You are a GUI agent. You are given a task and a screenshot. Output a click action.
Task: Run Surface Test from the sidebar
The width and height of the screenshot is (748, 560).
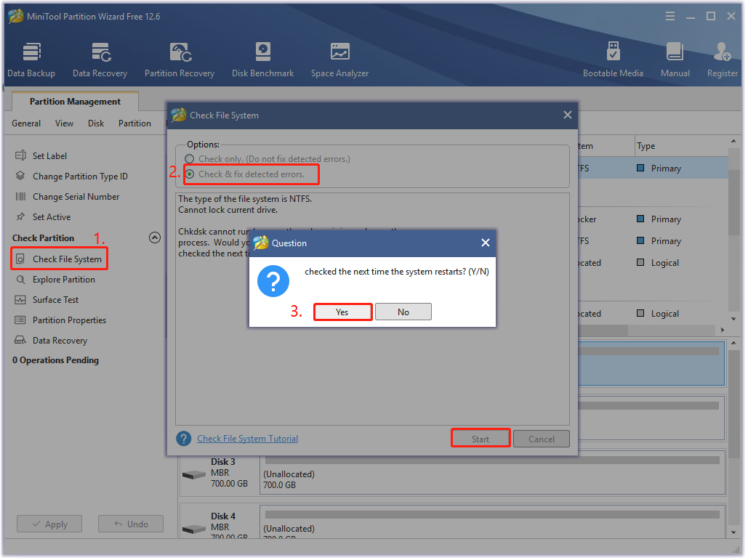(x=55, y=300)
